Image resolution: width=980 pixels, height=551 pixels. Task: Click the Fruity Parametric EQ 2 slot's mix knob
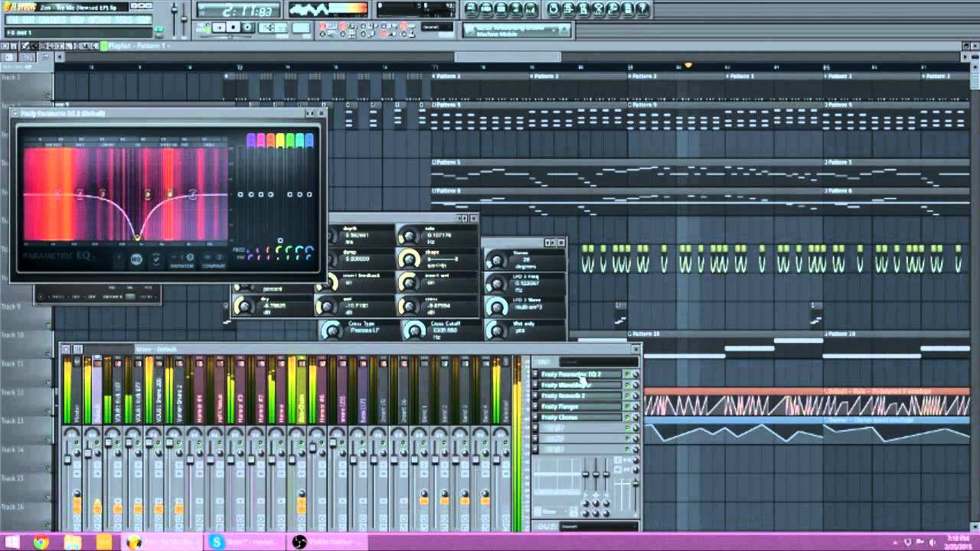point(635,374)
